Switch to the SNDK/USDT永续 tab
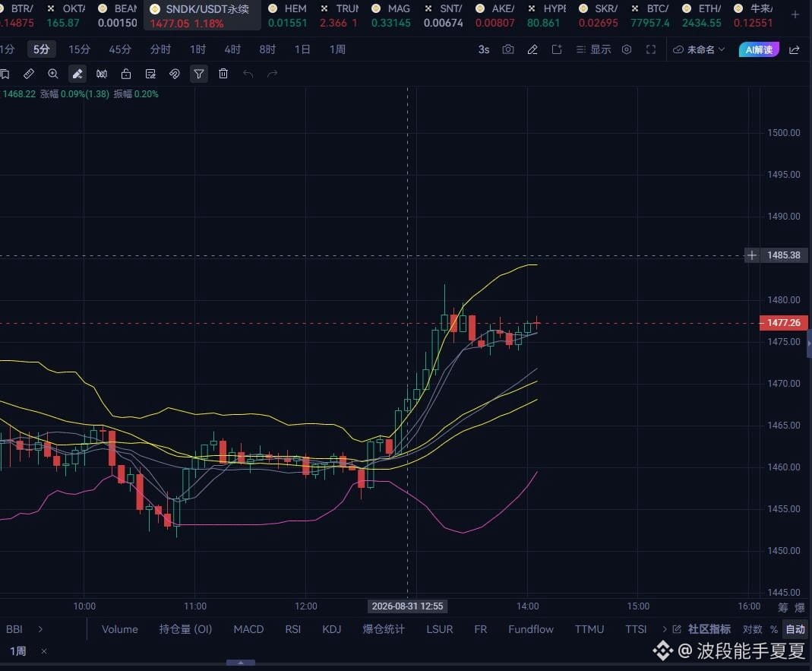 [x=202, y=15]
